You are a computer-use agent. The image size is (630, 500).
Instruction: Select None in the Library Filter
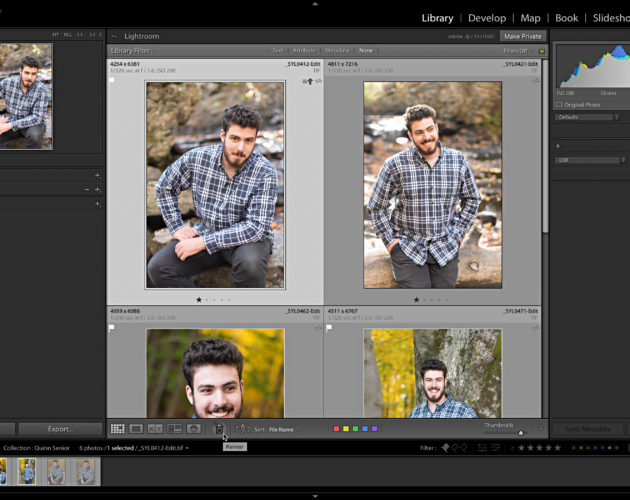[x=366, y=51]
